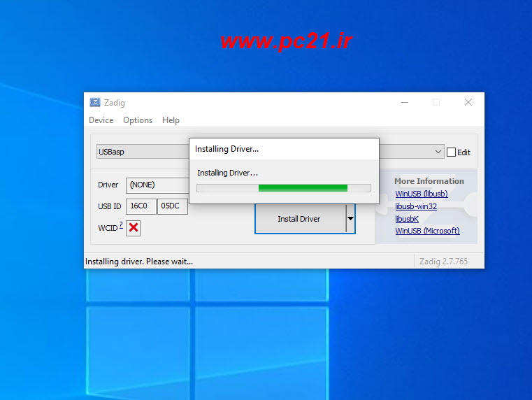Viewport: 532px width, 400px height.
Task: Open the Help menu
Action: click(171, 120)
